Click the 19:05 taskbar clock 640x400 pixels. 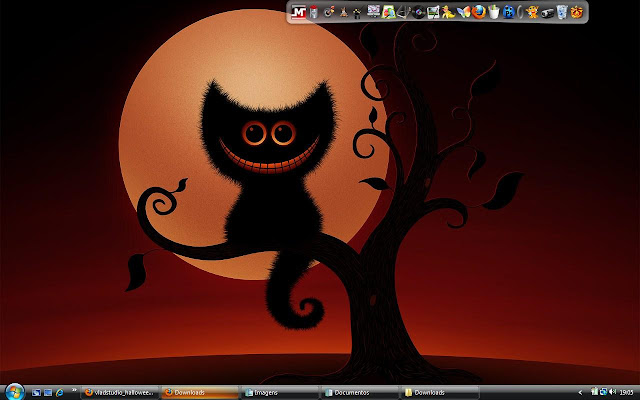627,393
